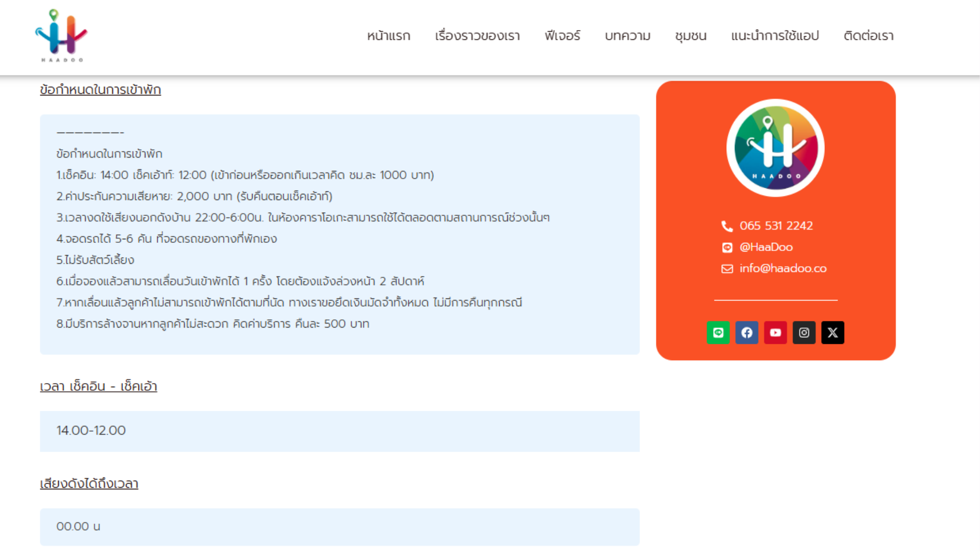Click the HaaDoo logo in header
The image size is (980, 551).
(61, 36)
